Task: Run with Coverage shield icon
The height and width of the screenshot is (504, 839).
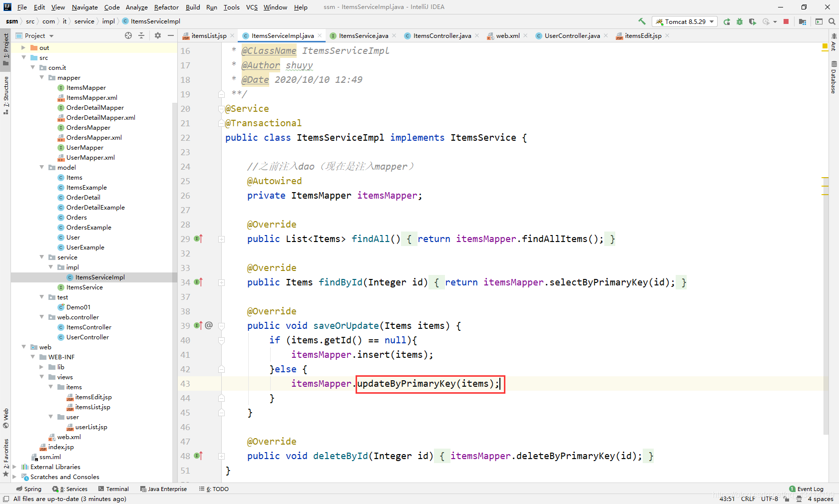Action: pos(753,21)
